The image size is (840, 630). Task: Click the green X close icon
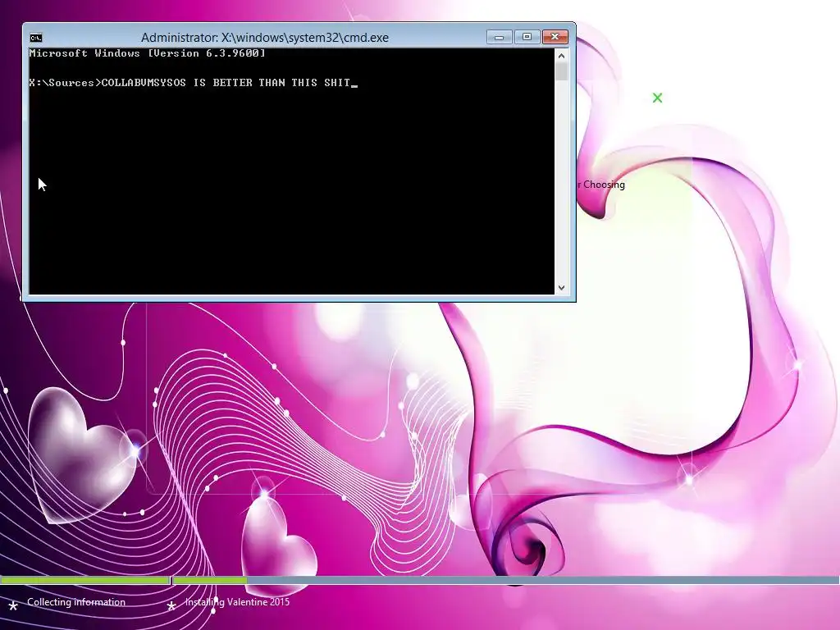[657, 98]
